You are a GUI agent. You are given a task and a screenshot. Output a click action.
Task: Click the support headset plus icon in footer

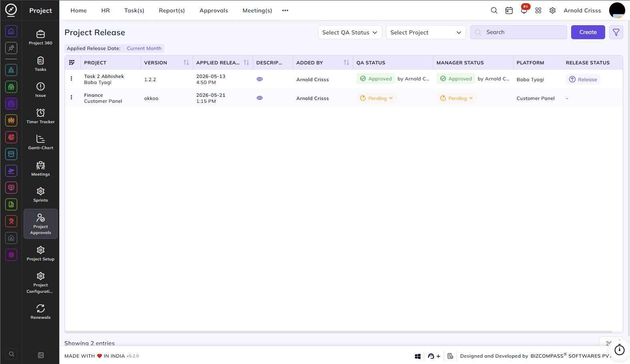pos(434,356)
